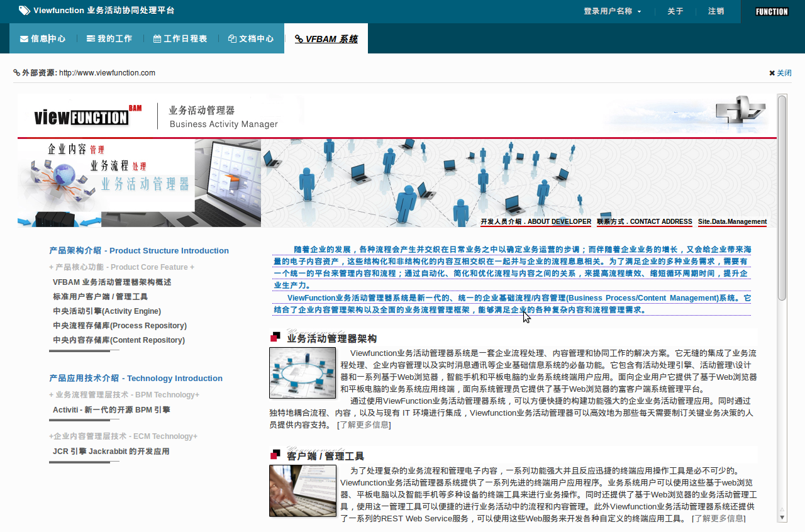The image size is (805, 532).
Task: Open 联系方式 . CONTACT ADDRESS link
Action: click(645, 221)
